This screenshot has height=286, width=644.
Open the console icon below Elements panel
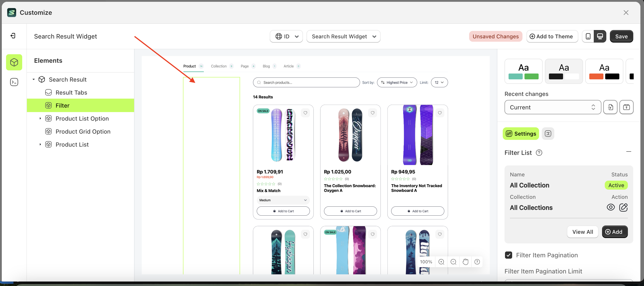[14, 82]
